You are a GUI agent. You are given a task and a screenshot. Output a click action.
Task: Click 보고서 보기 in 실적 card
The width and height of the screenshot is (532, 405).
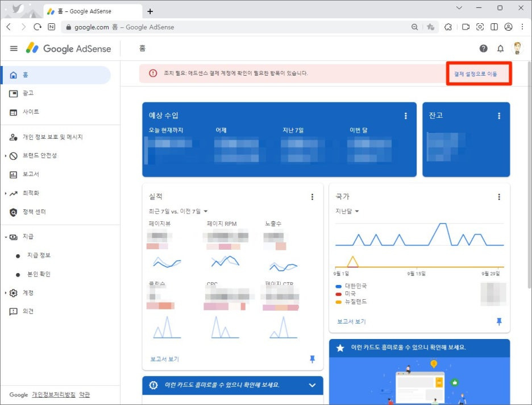tap(165, 359)
